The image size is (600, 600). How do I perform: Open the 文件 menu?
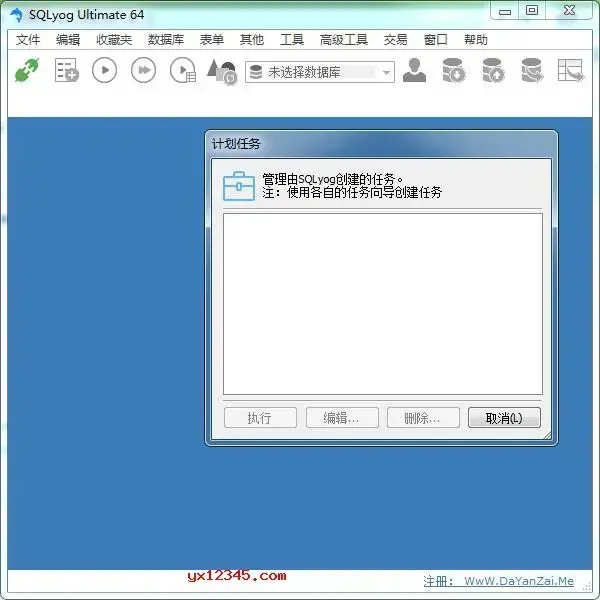click(28, 39)
